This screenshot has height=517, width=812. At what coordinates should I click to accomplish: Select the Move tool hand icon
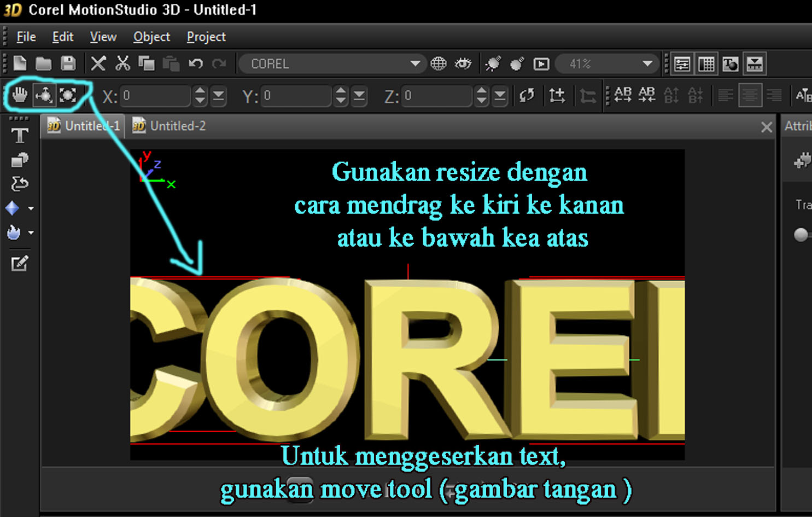point(20,95)
